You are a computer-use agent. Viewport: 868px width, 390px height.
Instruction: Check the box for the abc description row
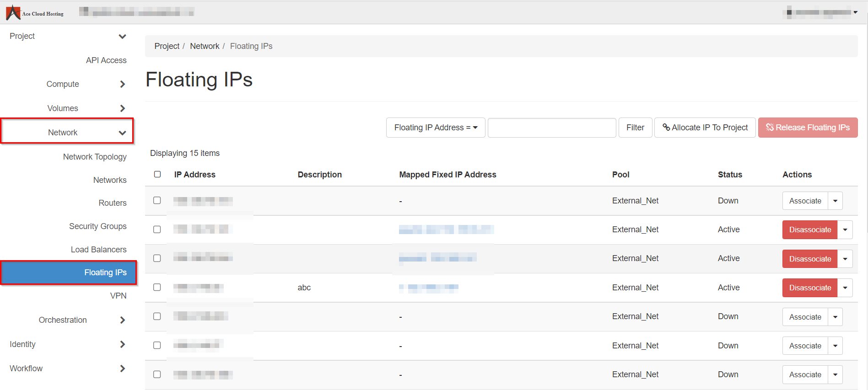(x=157, y=287)
